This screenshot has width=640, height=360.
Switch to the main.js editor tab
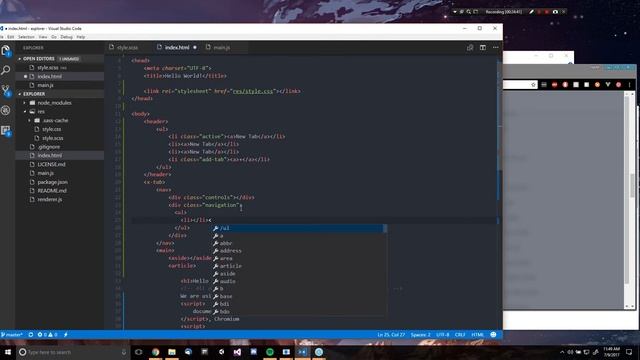pyautogui.click(x=221, y=48)
